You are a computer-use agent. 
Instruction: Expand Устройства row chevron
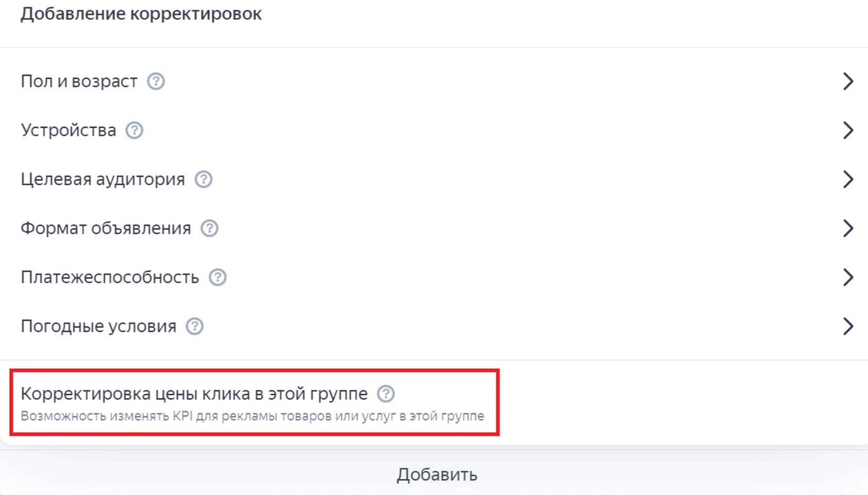(848, 130)
